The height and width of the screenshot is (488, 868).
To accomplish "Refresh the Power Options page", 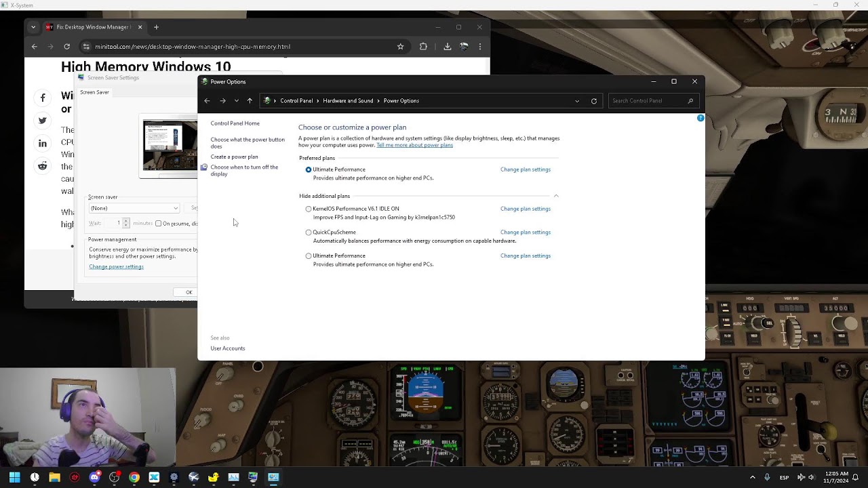I will (x=594, y=101).
